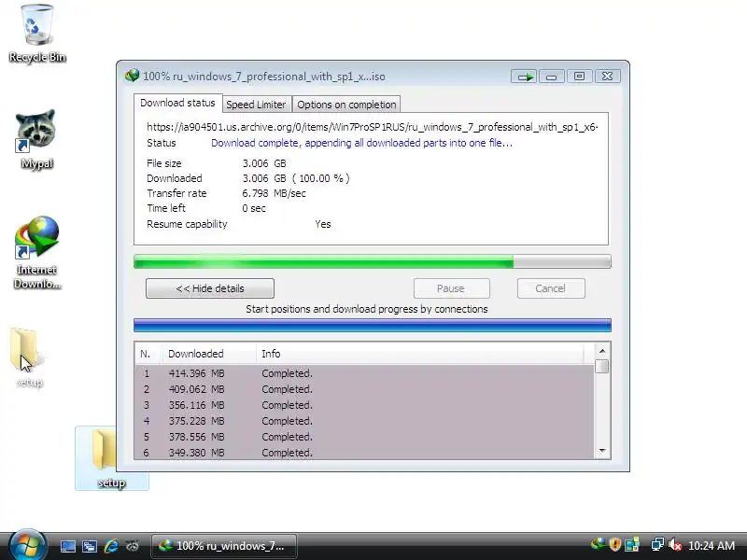Screen dimensions: 747x560
Task: Switch to the Download status tab
Action: tap(177, 103)
